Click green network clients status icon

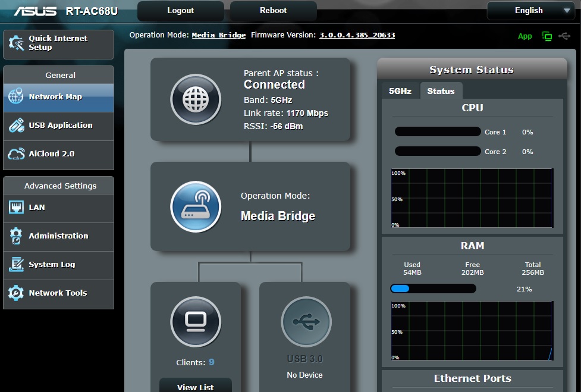547,36
